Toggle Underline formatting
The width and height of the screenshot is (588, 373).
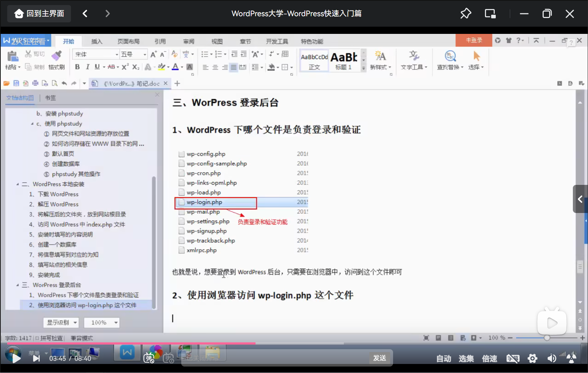coord(97,67)
